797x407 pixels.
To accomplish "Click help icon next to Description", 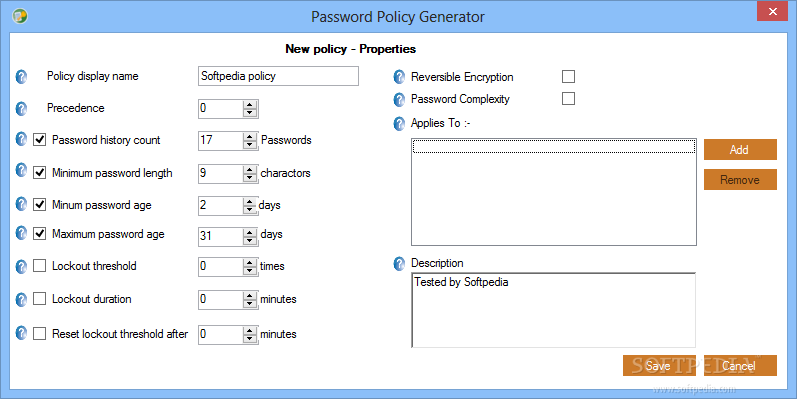I will click(x=399, y=264).
